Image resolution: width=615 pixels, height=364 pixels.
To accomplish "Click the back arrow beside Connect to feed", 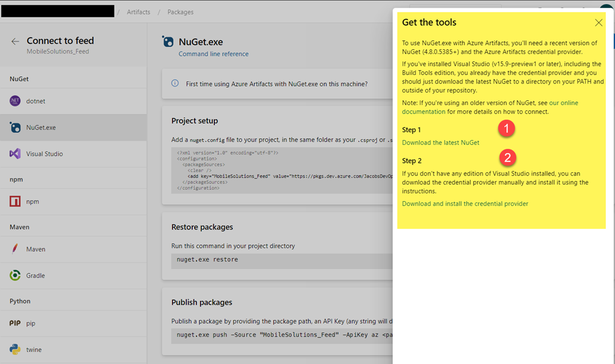I will click(15, 41).
